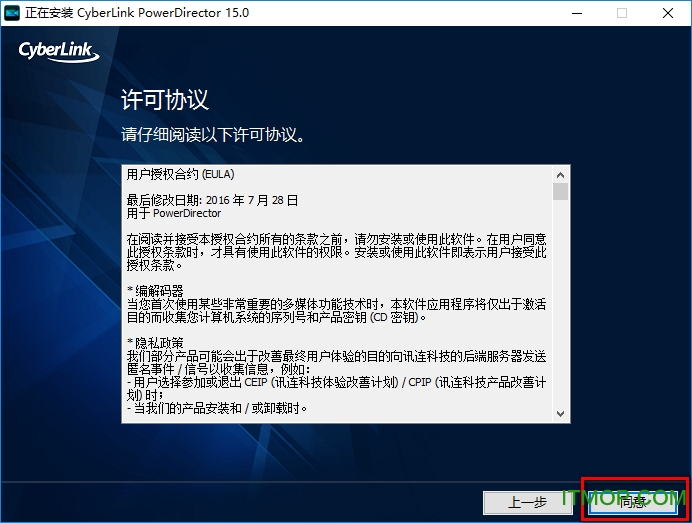Click the 最后修改日期 2016 date line
This screenshot has height=523, width=692.
coord(212,200)
